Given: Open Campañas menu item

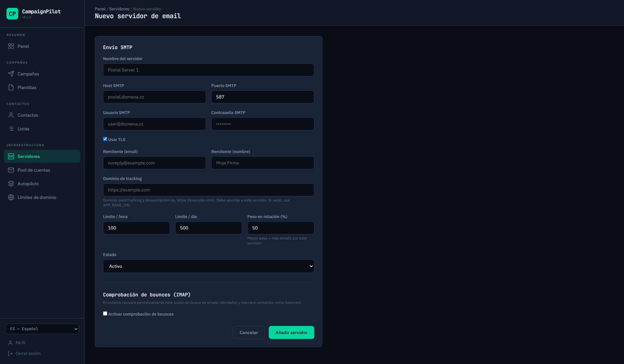Looking at the screenshot, I should pos(42,74).
